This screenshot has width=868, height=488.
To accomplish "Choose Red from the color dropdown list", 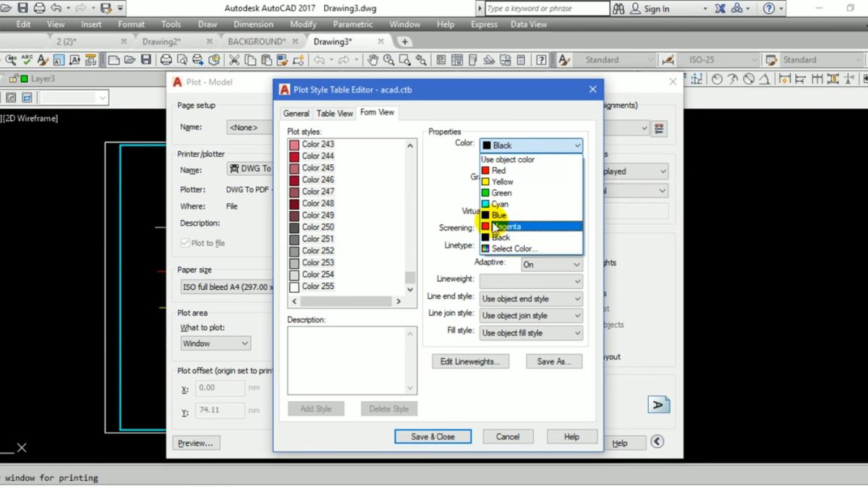I will click(531, 171).
